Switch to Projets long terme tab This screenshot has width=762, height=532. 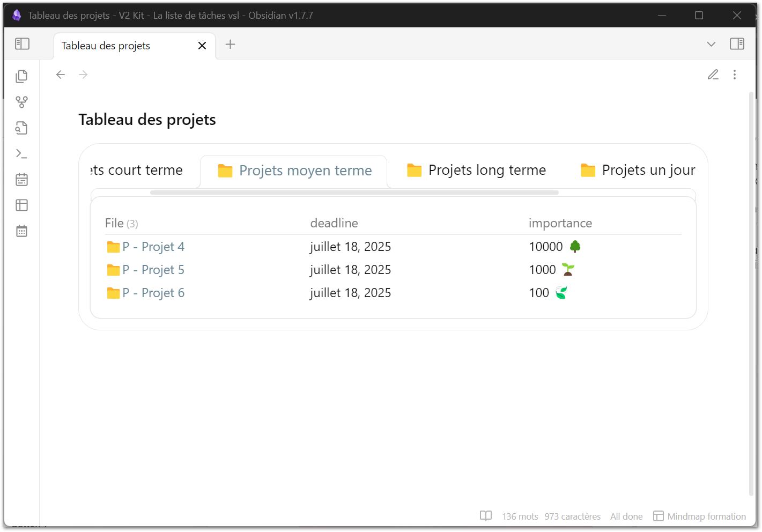(476, 171)
